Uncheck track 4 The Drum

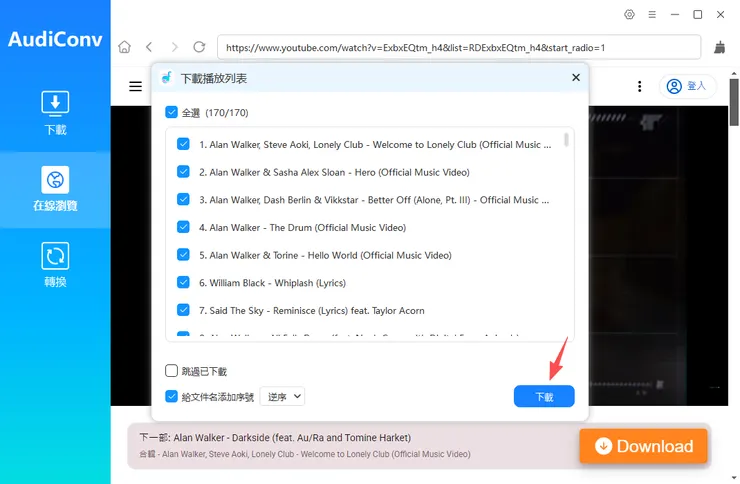point(183,227)
